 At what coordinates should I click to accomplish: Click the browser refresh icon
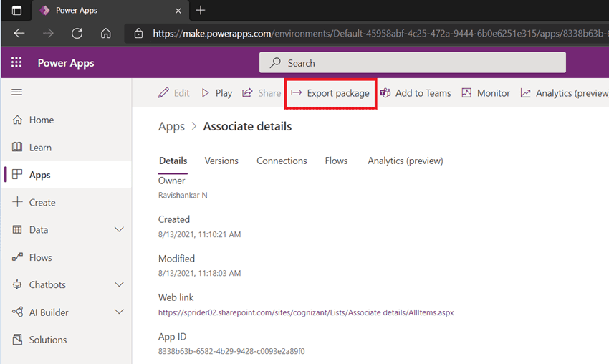[x=77, y=33]
